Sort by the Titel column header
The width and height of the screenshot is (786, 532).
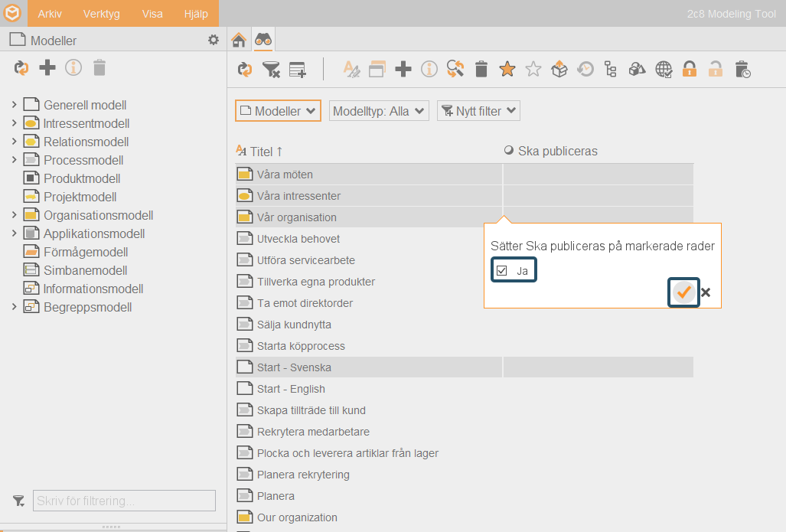coord(260,152)
